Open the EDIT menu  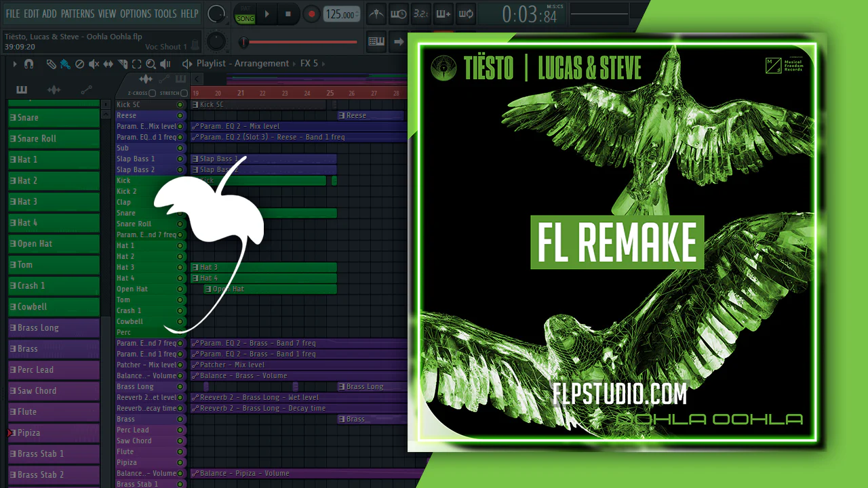tap(31, 14)
